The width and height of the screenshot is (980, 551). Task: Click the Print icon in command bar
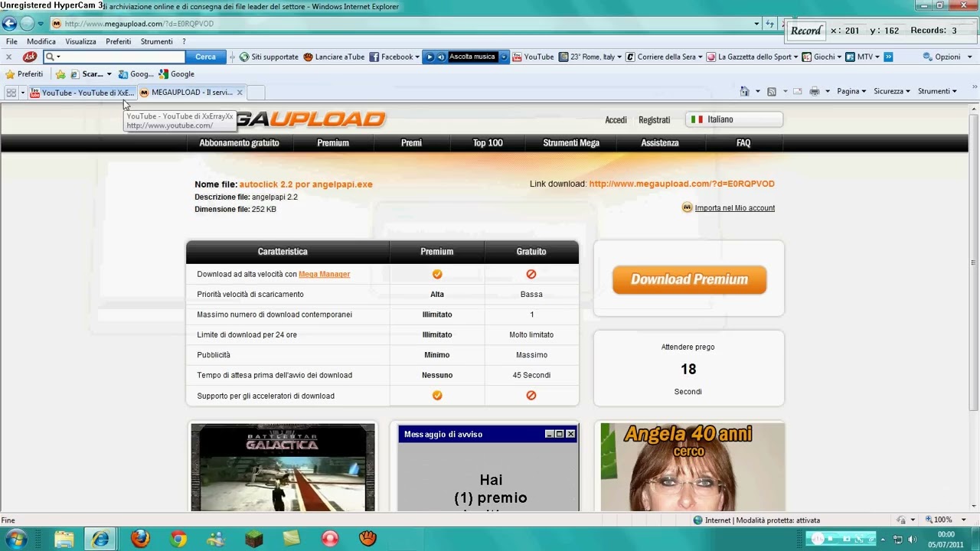pos(815,91)
